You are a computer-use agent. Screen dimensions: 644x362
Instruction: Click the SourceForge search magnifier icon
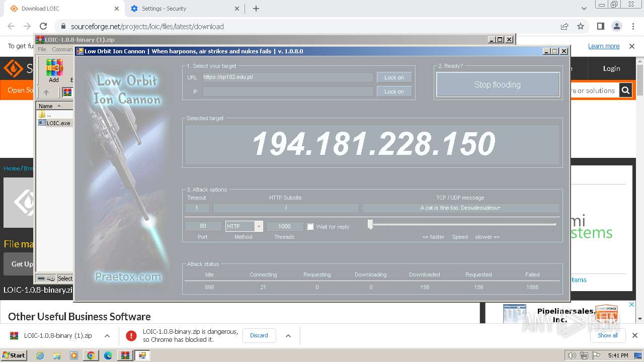click(625, 90)
